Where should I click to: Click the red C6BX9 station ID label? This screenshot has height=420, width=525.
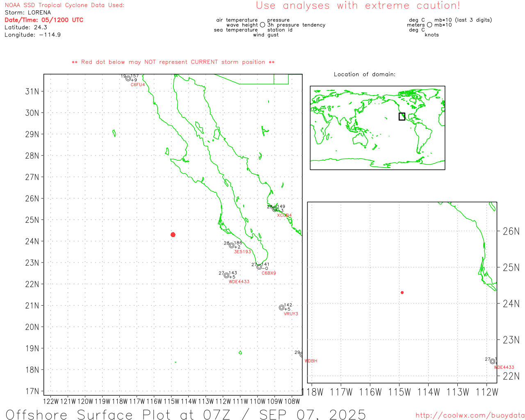[269, 273]
